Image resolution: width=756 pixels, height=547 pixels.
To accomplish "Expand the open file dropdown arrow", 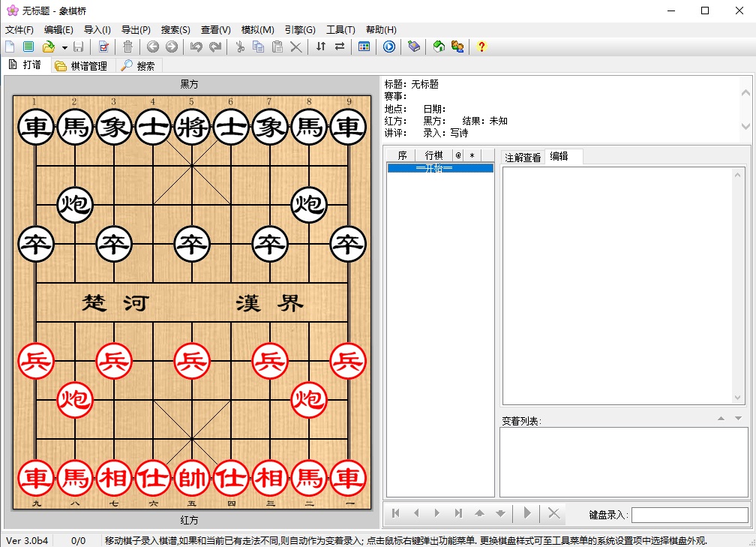I will (x=64, y=47).
